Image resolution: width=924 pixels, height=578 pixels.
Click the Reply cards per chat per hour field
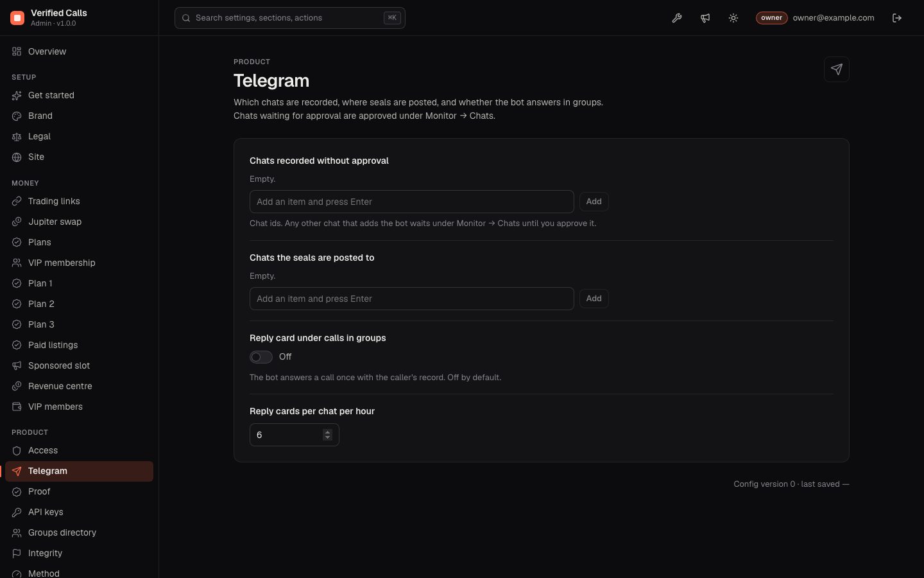click(x=295, y=435)
